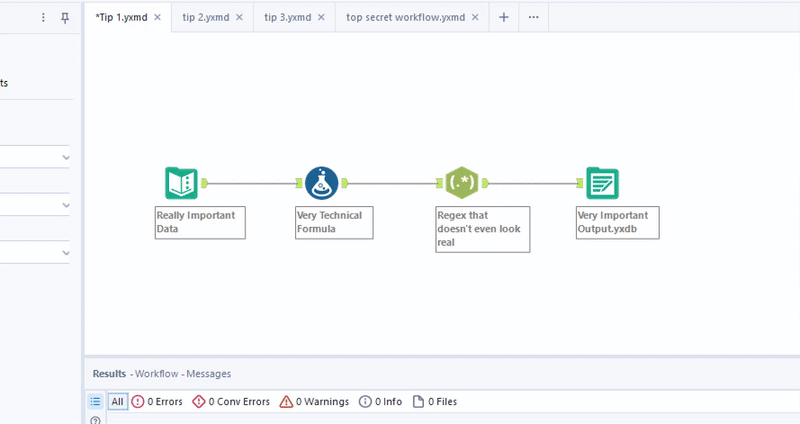800x424 pixels.
Task: Click the help question mark icon in Results
Action: 95,420
